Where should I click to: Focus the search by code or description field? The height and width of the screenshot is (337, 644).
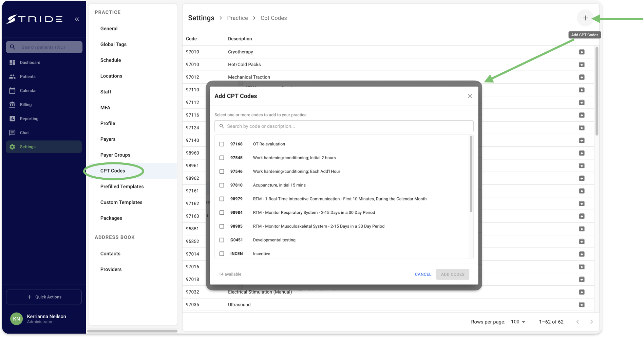344,126
